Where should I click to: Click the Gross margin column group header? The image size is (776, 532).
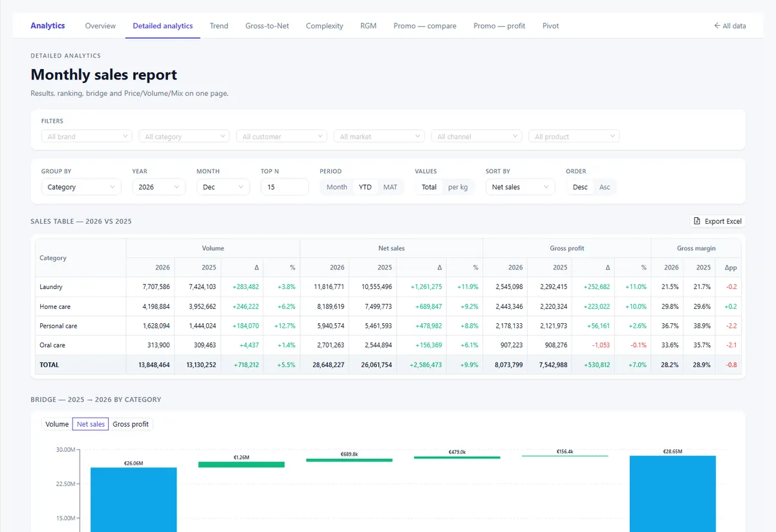coord(696,248)
